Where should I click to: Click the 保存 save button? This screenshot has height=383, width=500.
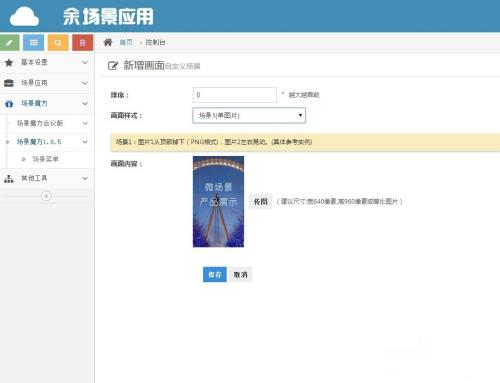[x=215, y=275]
